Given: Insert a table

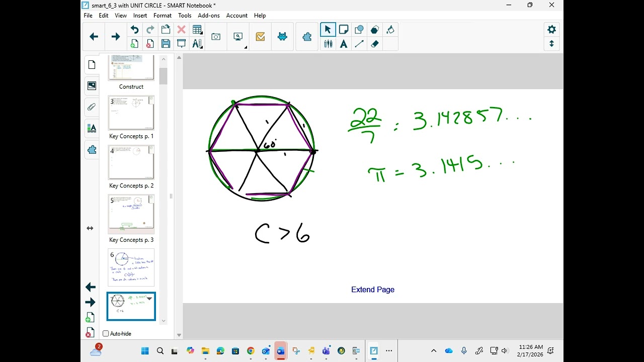Looking at the screenshot, I should tap(197, 30).
